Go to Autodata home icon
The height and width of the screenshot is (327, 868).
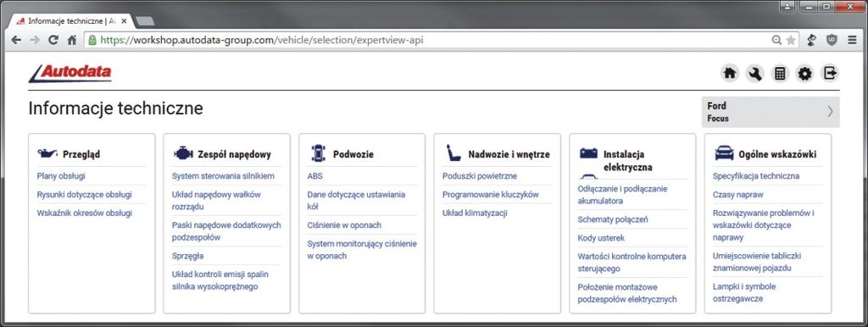pos(730,73)
